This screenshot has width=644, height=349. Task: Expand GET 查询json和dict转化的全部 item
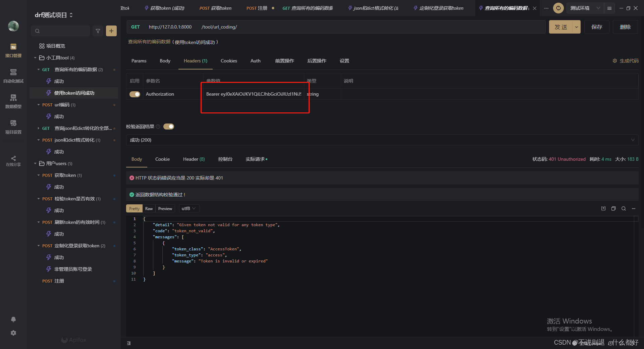point(39,128)
